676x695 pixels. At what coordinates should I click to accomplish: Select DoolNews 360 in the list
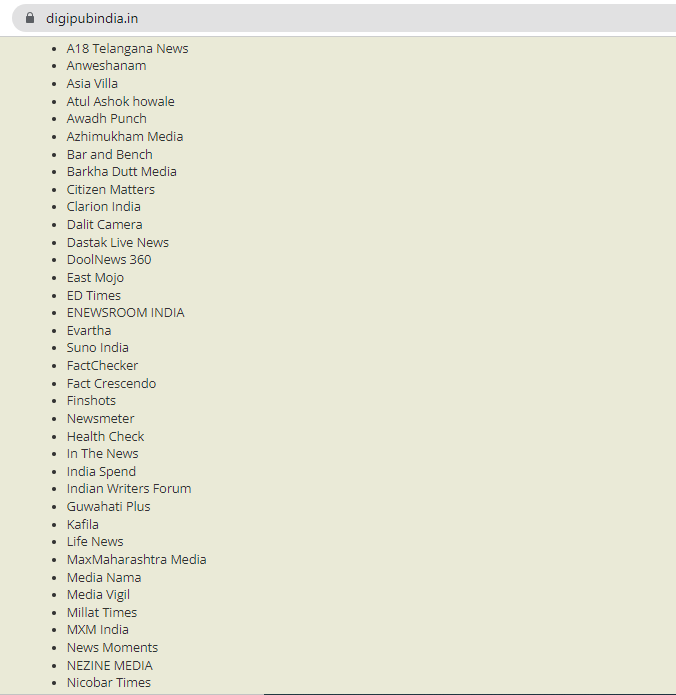click(109, 260)
